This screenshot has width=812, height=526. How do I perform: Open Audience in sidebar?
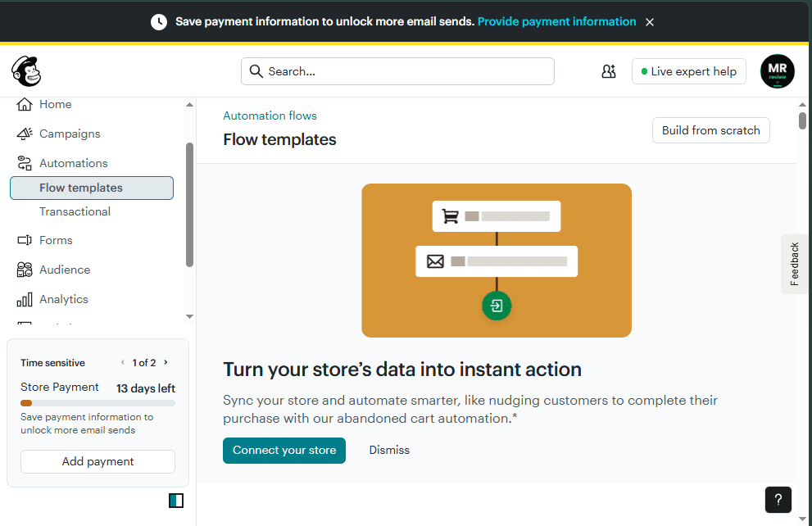tap(65, 270)
